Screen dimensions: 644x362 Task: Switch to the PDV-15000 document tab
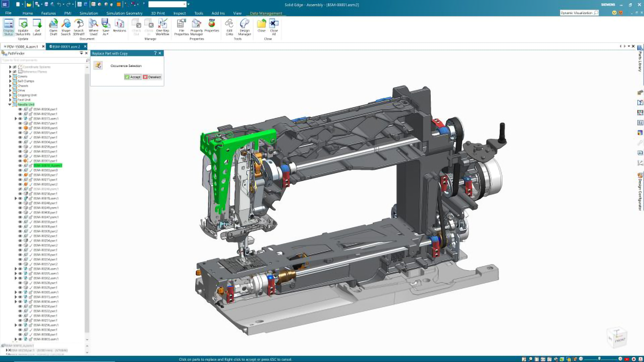[x=23, y=47]
